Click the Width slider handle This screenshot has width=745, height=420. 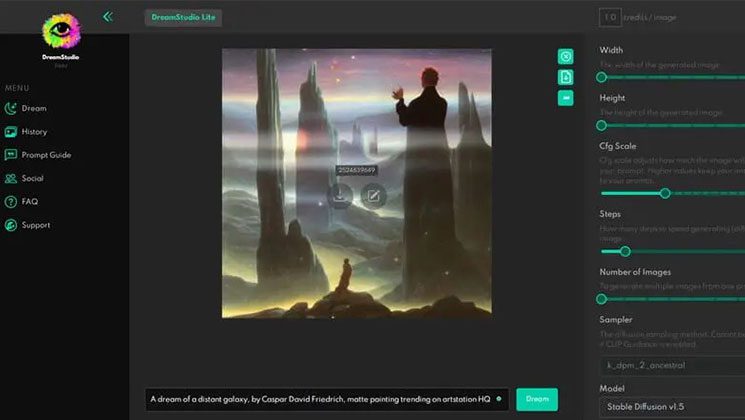click(602, 77)
